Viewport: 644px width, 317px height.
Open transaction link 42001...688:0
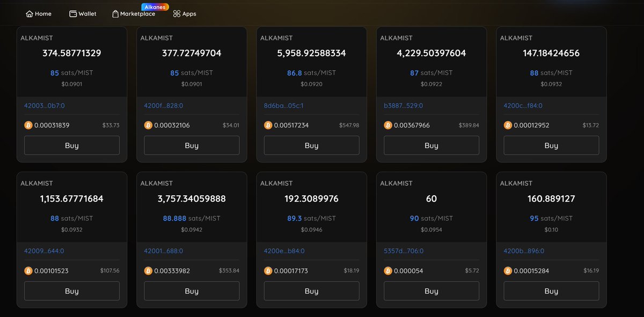click(x=164, y=250)
